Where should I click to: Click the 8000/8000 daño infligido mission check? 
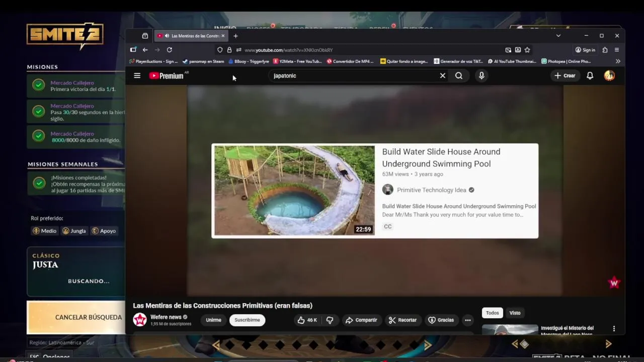coord(39,136)
